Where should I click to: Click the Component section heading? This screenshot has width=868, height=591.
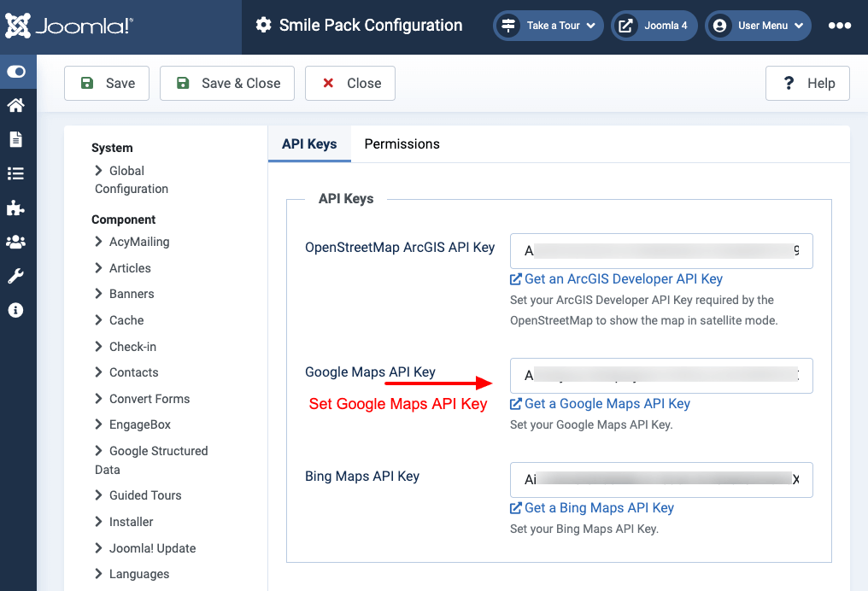(123, 219)
